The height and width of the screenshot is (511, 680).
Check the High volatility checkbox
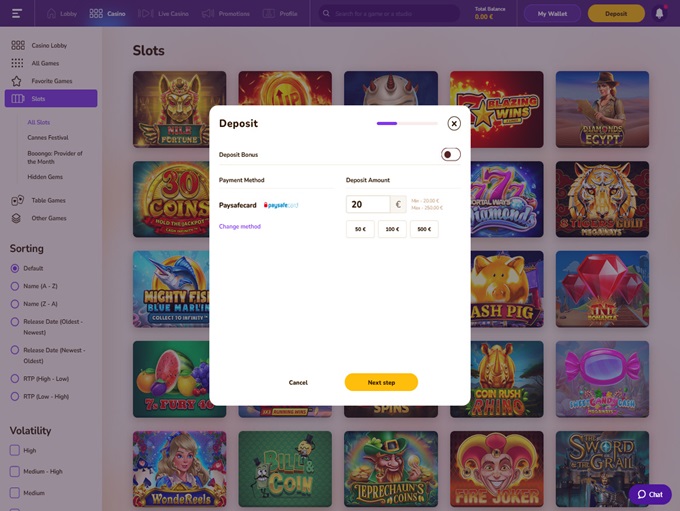[15, 451]
